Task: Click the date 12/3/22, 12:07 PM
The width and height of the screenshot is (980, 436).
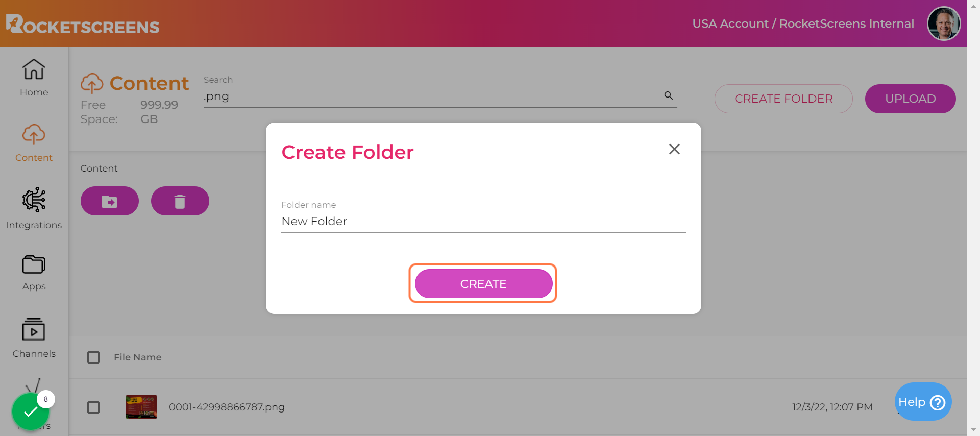Action: tap(832, 407)
